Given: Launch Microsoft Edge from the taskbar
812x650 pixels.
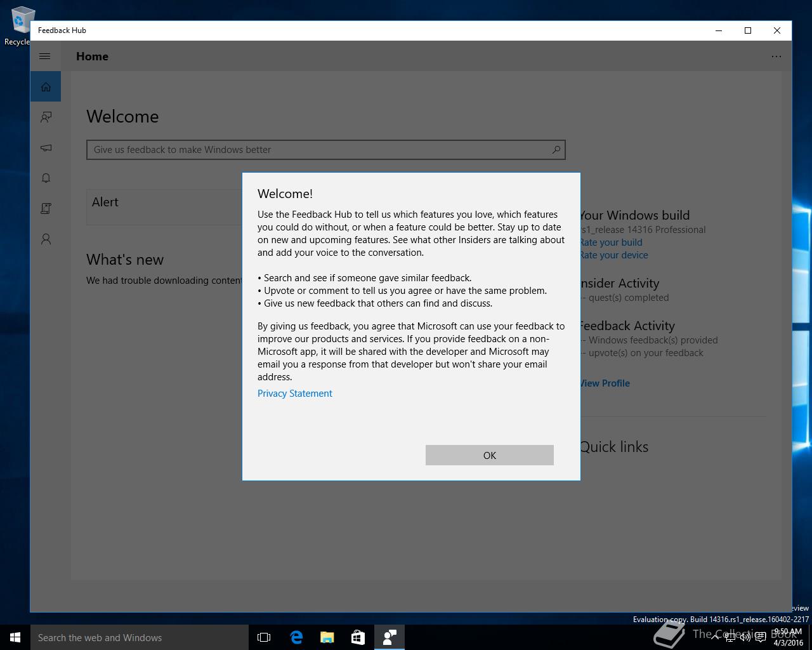Looking at the screenshot, I should point(296,637).
